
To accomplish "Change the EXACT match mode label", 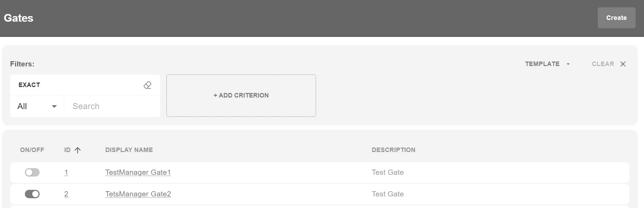I will pyautogui.click(x=29, y=85).
